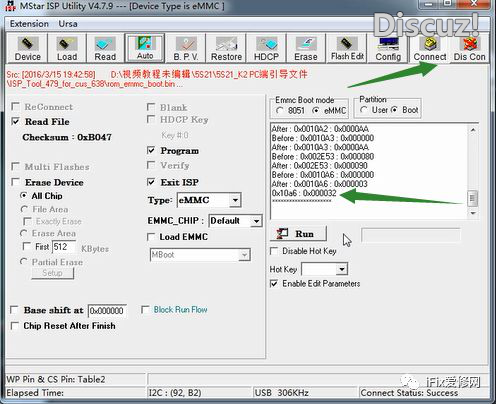Click the MStar ISP title bar icon

[10, 6]
